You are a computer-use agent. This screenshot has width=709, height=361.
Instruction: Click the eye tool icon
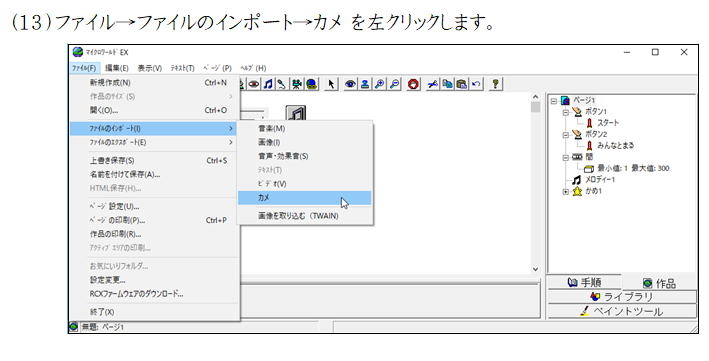pyautogui.click(x=350, y=84)
